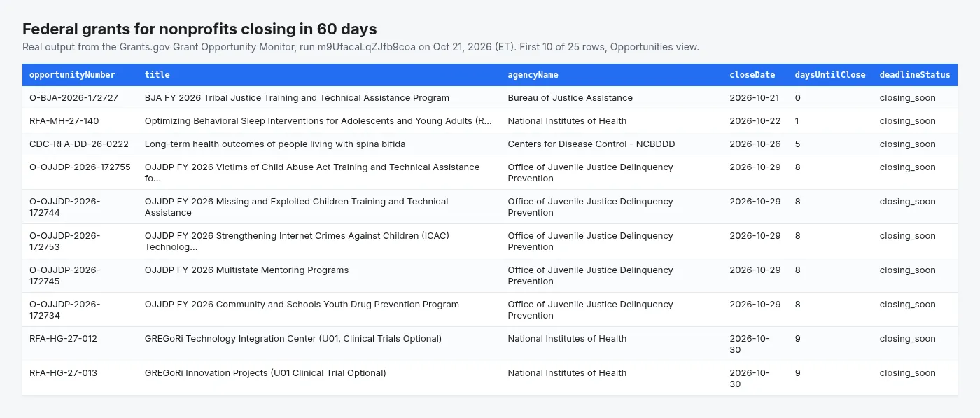The image size is (980, 418).
Task: Click the days until close value 1
Action: (797, 121)
